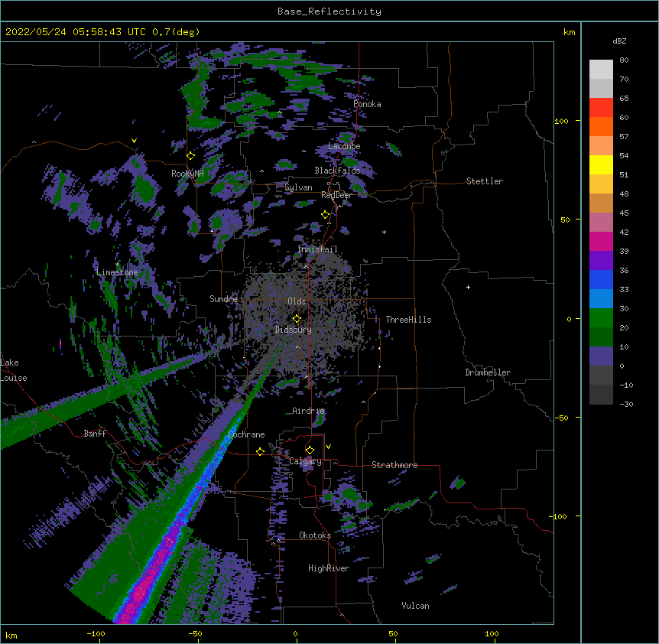Pick the blue 33–36 dBZ legend swatch

pos(601,279)
